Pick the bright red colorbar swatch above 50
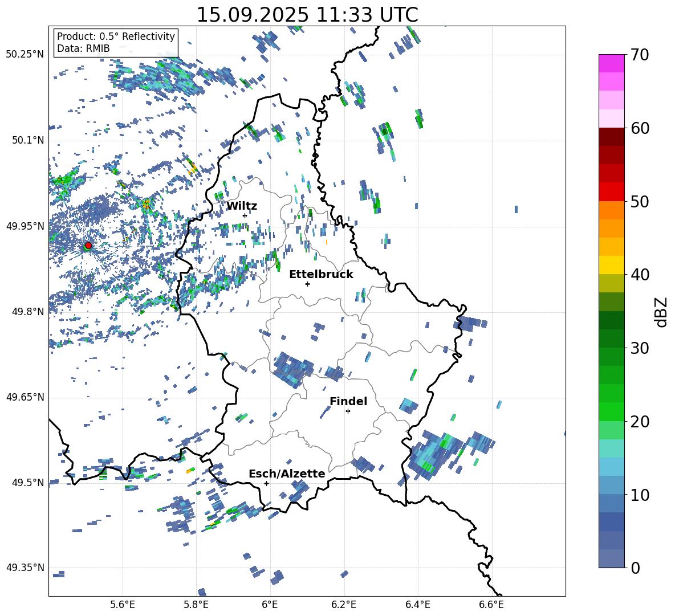The height and width of the screenshot is (616, 675). point(612,191)
